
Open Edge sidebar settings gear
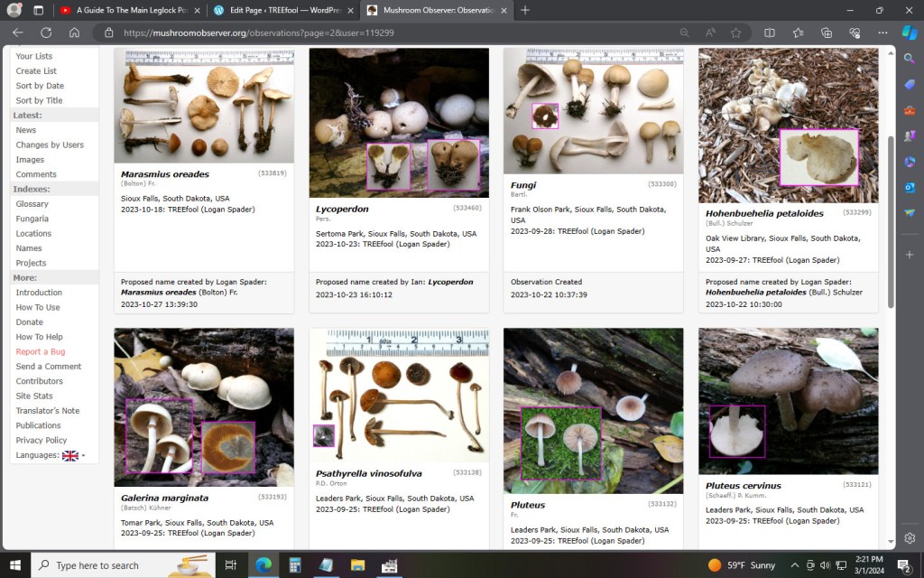(910, 538)
